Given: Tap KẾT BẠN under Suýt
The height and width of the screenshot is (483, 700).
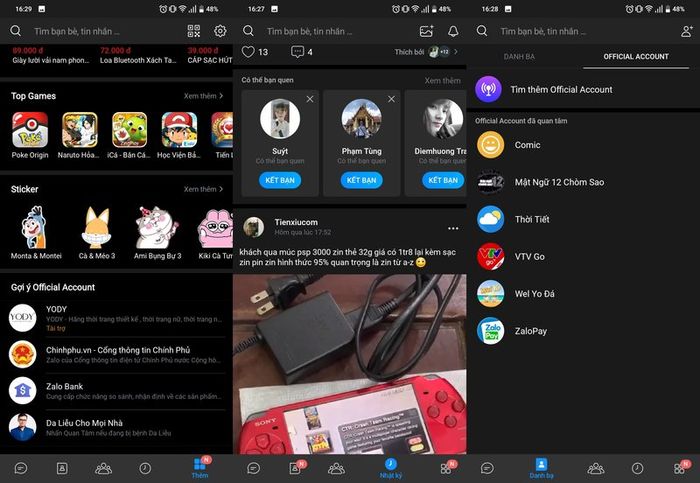Looking at the screenshot, I should coord(280,180).
